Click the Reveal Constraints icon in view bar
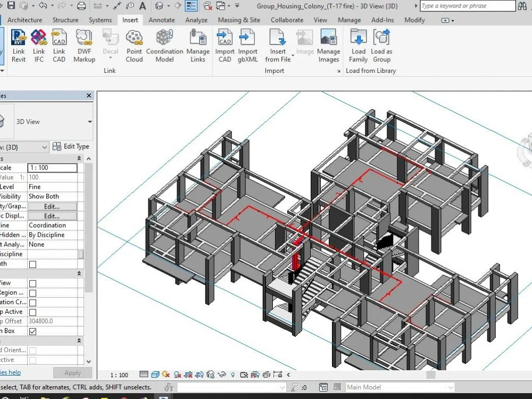532x399 pixels. (x=278, y=374)
